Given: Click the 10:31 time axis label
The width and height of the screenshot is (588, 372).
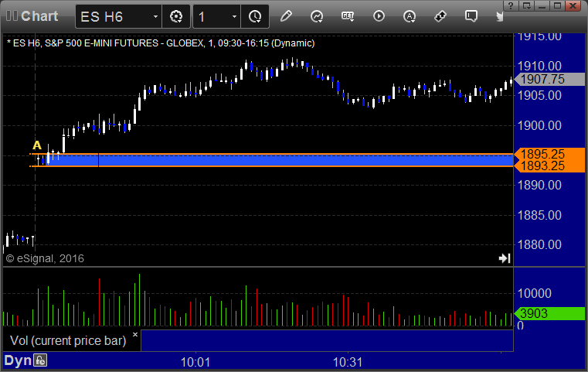Looking at the screenshot, I should [x=348, y=362].
